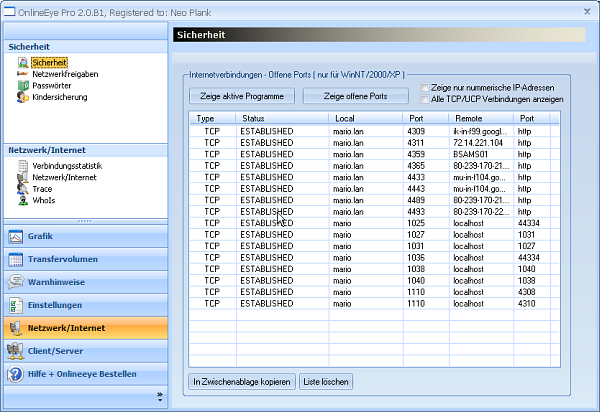The image size is (600, 412).
Task: Click the Grafik chart icon
Action: tap(16, 236)
